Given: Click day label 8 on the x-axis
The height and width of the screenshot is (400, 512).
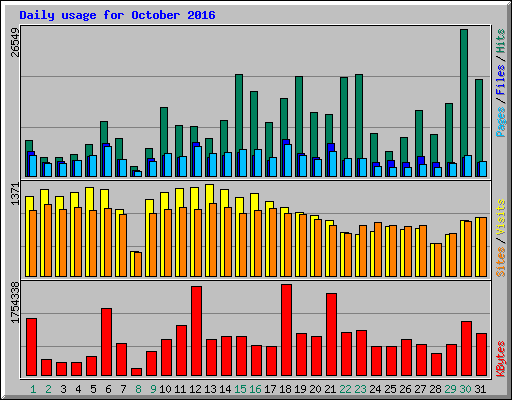Looking at the screenshot, I should [x=138, y=389].
